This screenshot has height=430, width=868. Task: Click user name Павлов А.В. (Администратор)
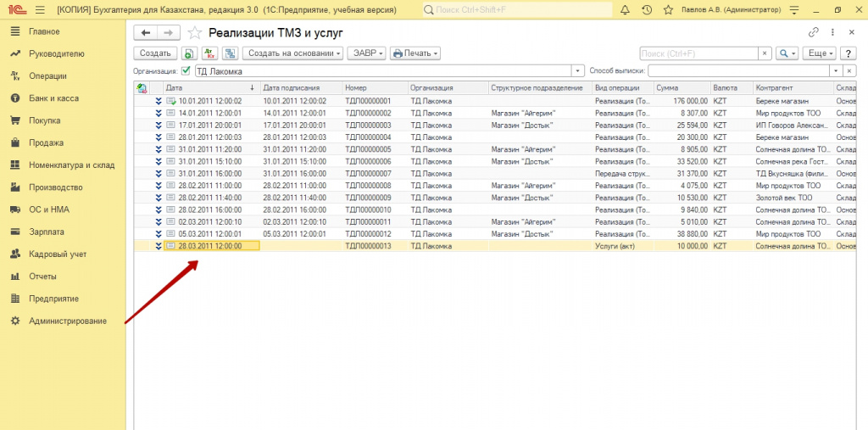[x=732, y=10]
